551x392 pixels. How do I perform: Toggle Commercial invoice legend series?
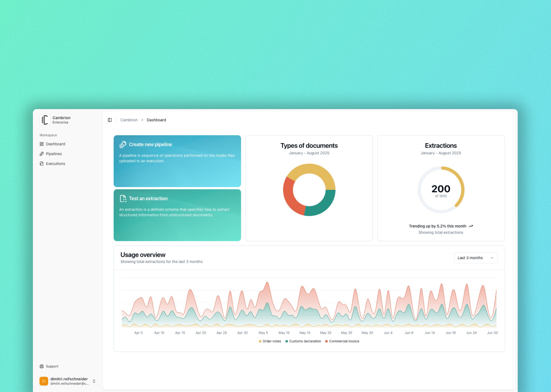(342, 341)
